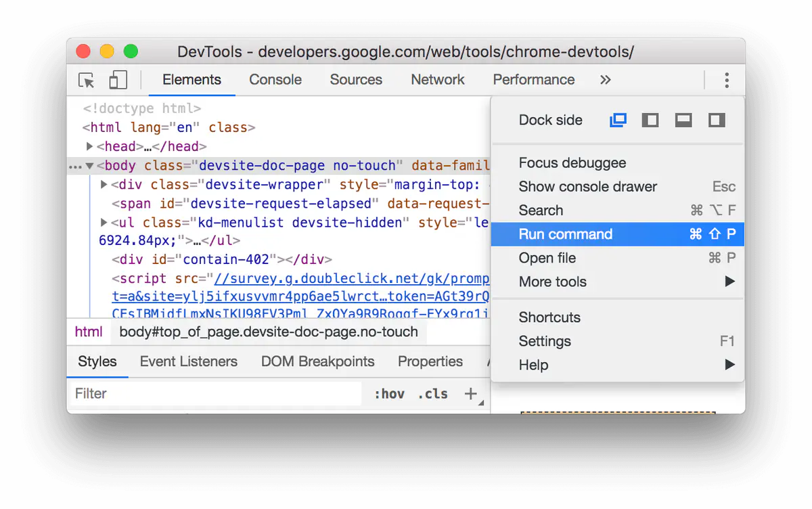Switch to the Network tab
The image size is (812, 509).
(438, 80)
